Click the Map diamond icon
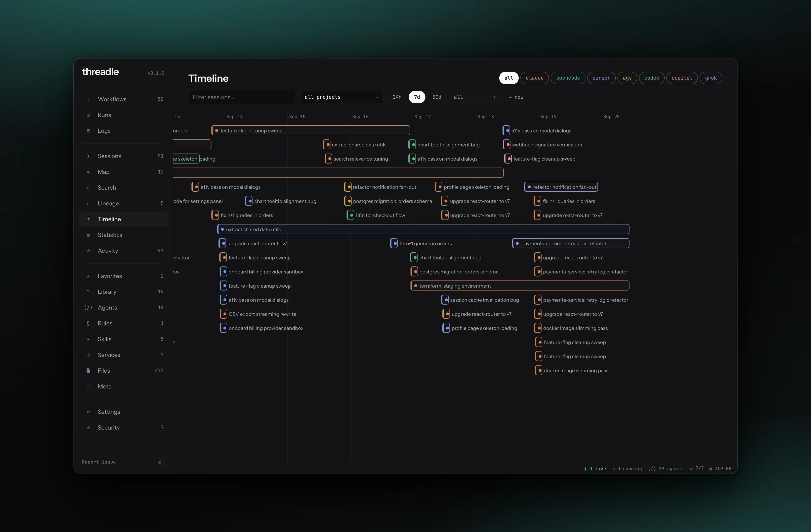811x532 pixels. 88,172
